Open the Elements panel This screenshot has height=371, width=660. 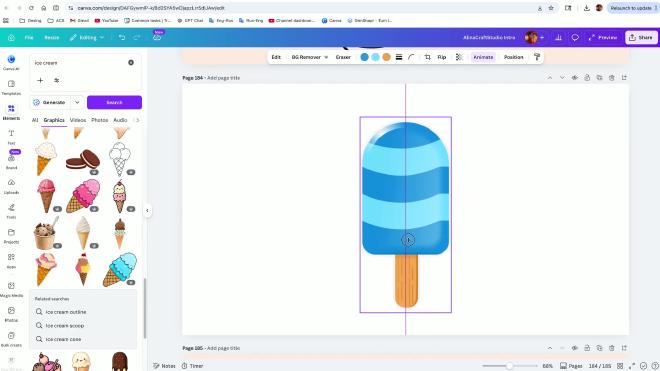11,112
